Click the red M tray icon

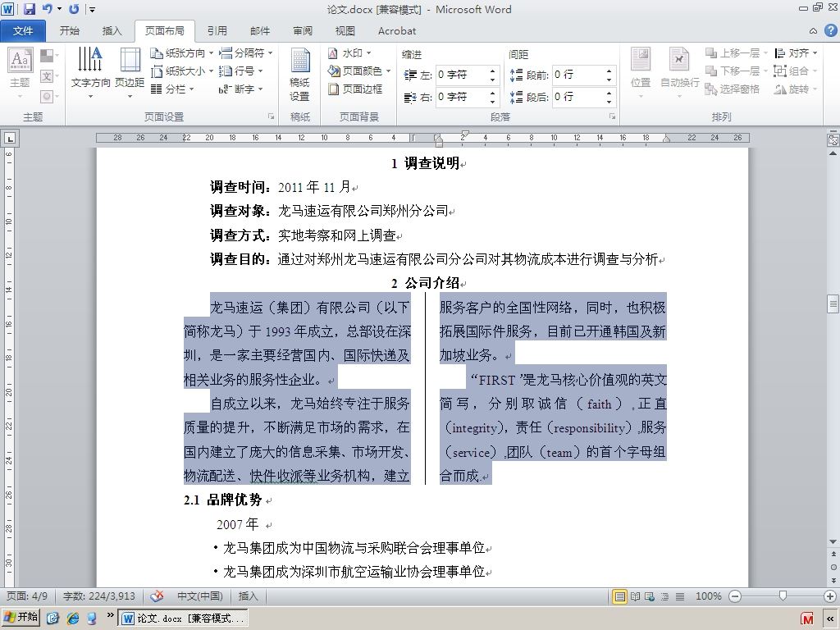[x=807, y=619]
